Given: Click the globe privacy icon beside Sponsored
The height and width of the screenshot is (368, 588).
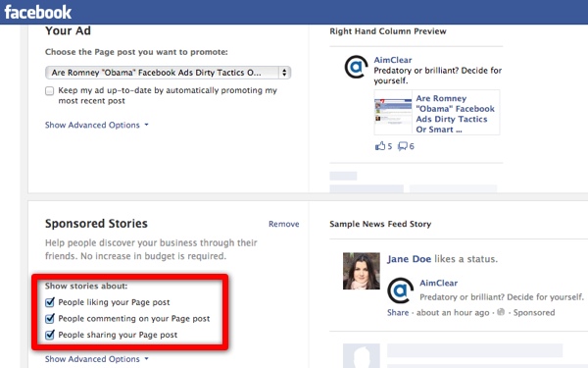Looking at the screenshot, I should click(501, 312).
